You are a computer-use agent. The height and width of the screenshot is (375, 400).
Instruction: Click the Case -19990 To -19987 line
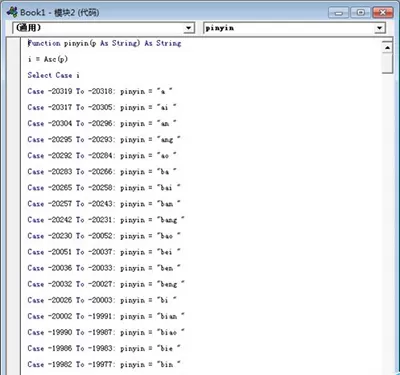[x=106, y=332]
